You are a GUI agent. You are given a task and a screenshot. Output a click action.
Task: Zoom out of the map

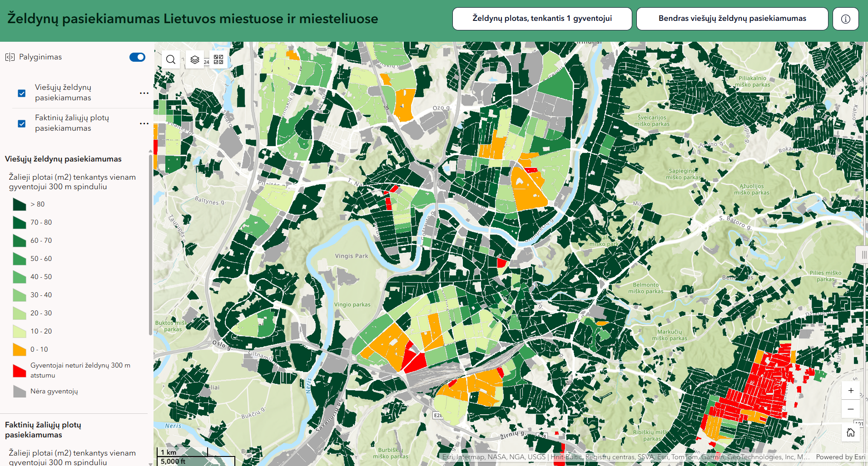coord(851,409)
